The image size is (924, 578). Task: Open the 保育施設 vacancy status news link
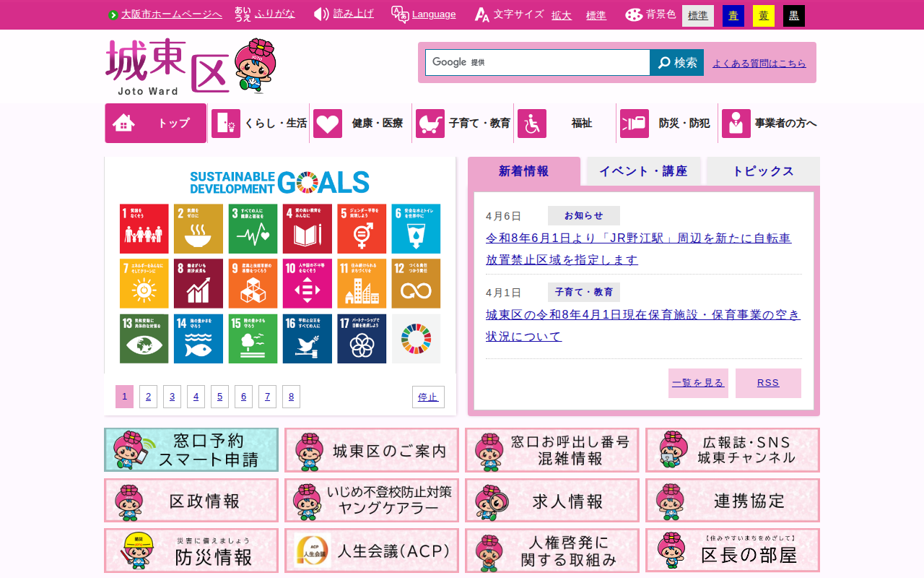pos(643,325)
